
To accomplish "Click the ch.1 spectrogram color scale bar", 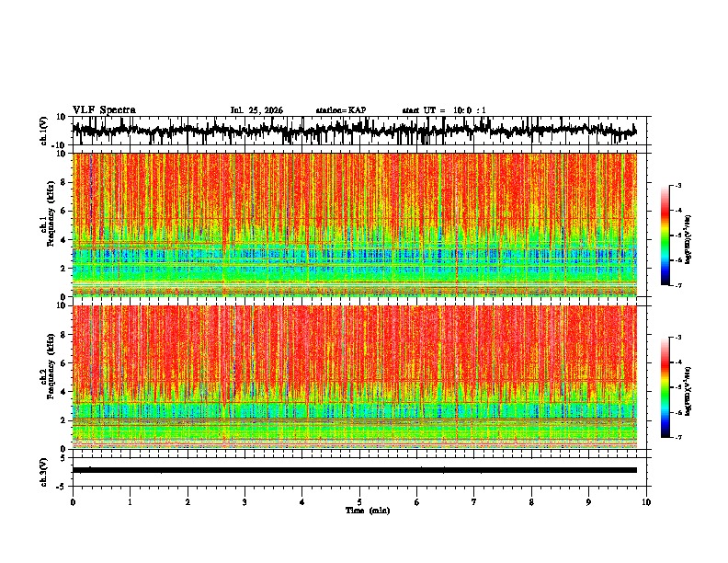I will [x=665, y=236].
